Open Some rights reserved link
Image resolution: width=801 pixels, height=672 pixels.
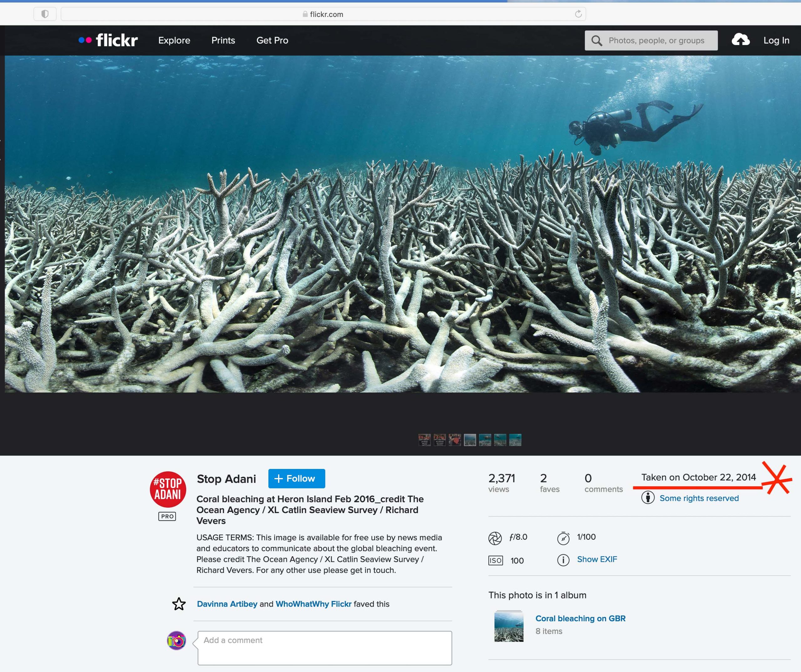699,498
